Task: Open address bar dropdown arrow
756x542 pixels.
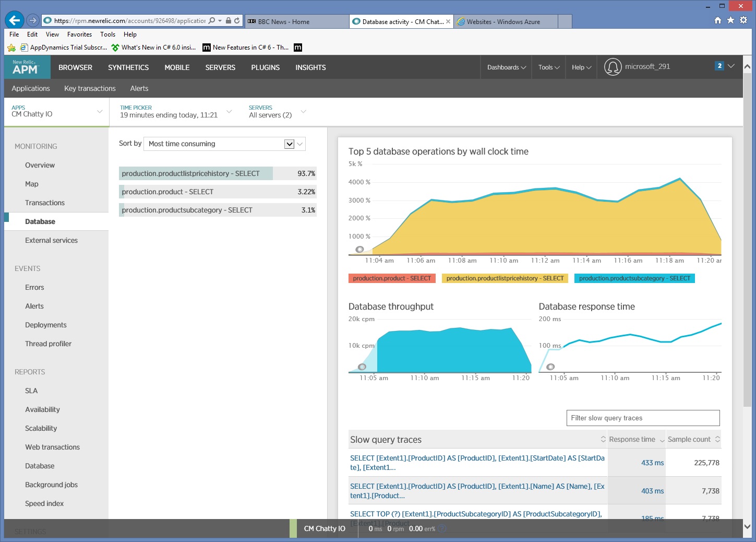Action: tap(220, 20)
